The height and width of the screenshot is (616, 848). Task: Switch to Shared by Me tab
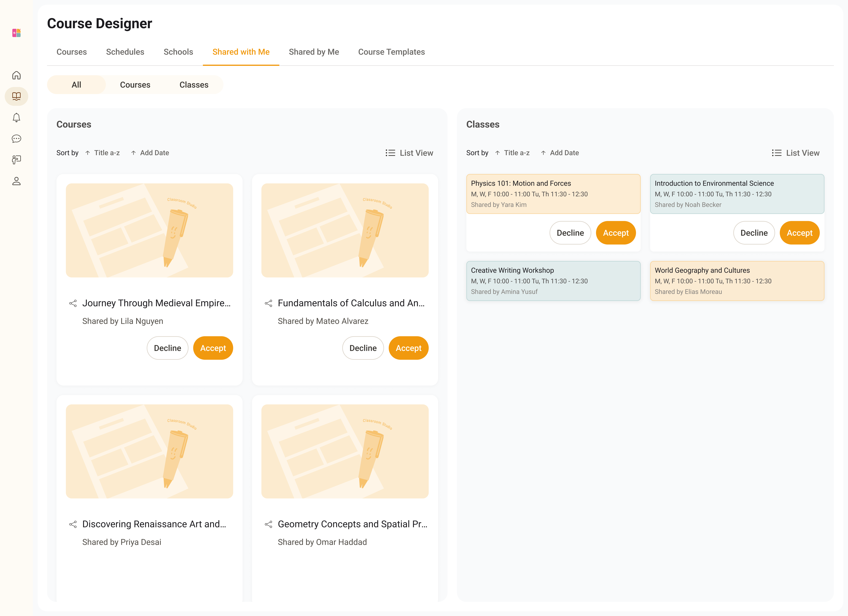tap(314, 52)
